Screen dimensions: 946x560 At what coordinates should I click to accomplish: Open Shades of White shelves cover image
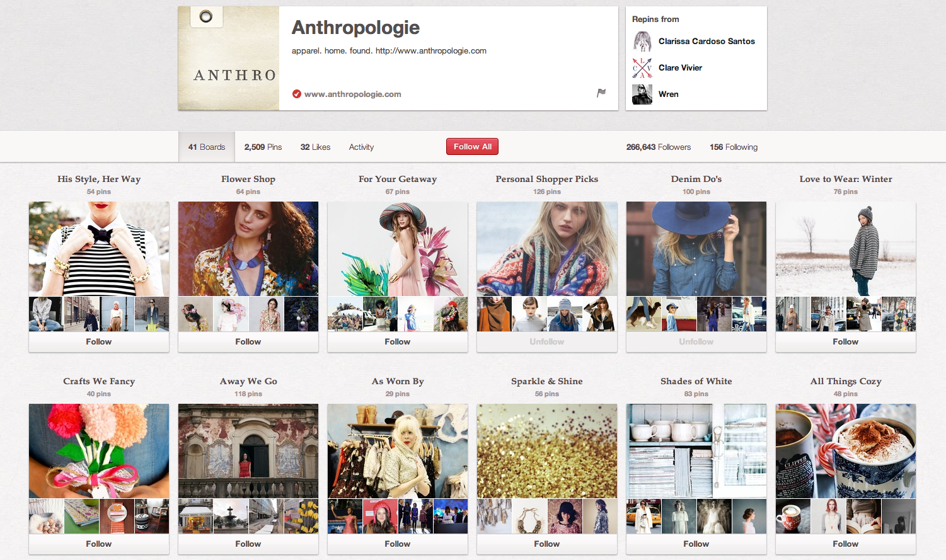tap(696, 451)
